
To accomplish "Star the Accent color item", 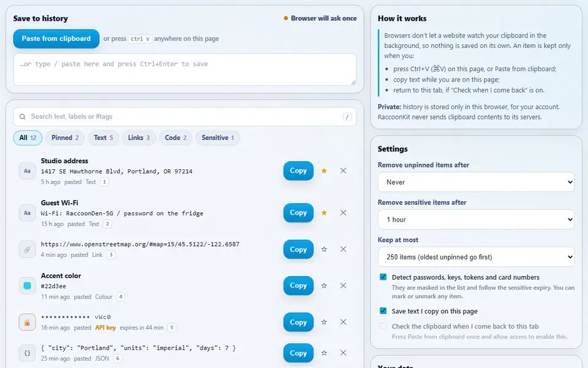I will pyautogui.click(x=324, y=285).
